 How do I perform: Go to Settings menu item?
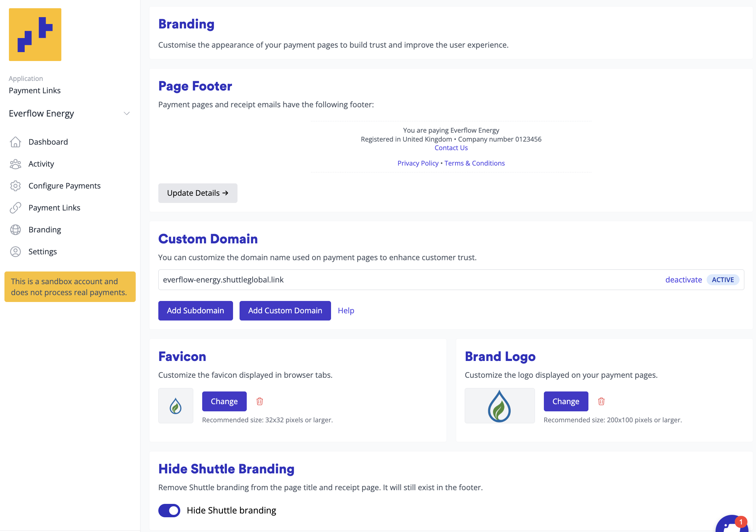[42, 252]
